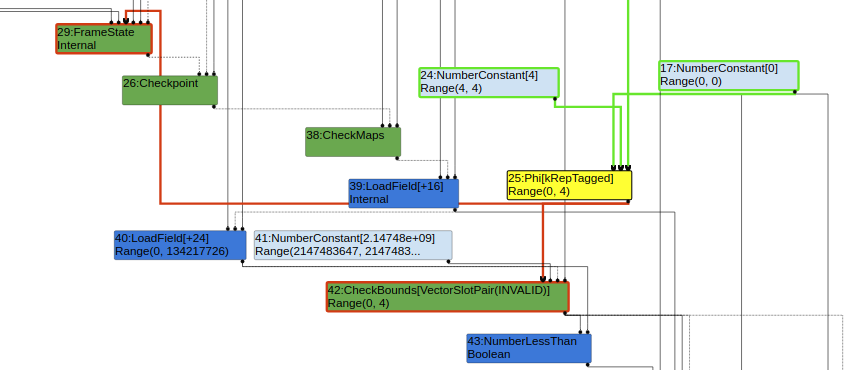This screenshot has height=370, width=853.
Task: Click output dot of 38:CheckMaps node
Action: (x=397, y=158)
